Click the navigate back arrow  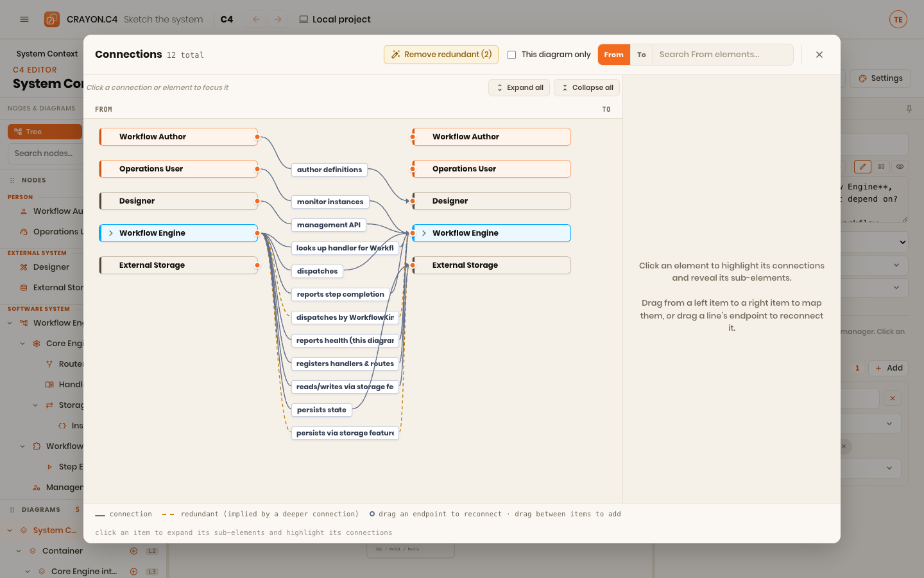tap(256, 19)
